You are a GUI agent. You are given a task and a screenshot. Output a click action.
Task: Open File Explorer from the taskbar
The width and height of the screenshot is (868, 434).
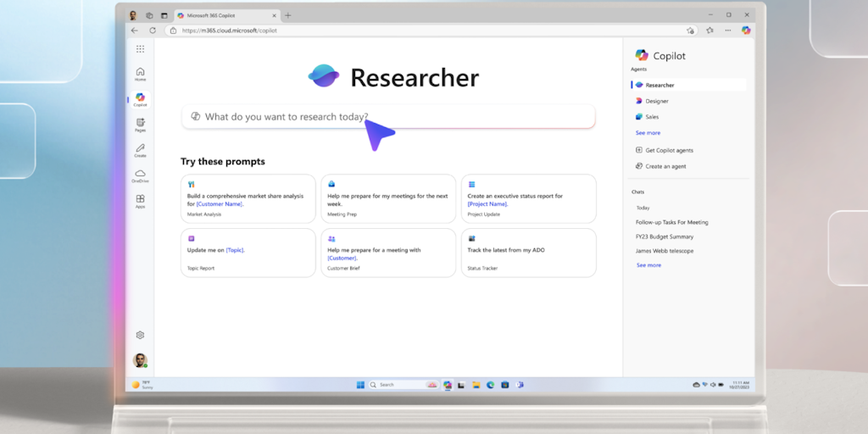[476, 385]
